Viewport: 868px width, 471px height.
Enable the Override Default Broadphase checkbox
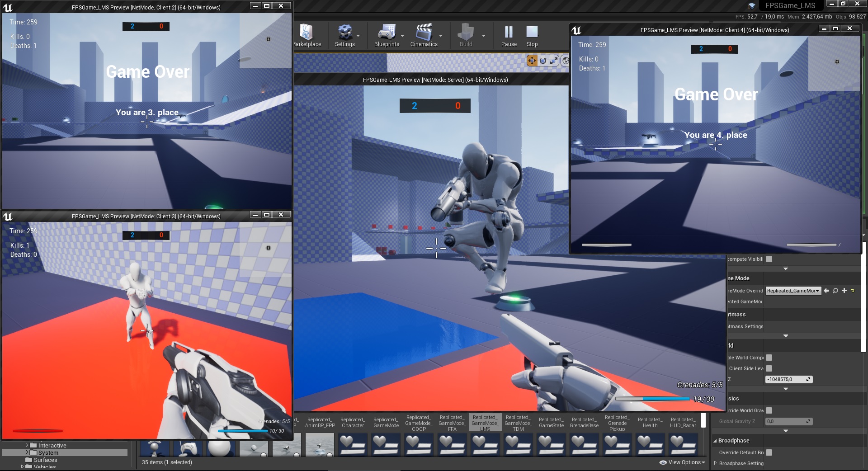(769, 452)
